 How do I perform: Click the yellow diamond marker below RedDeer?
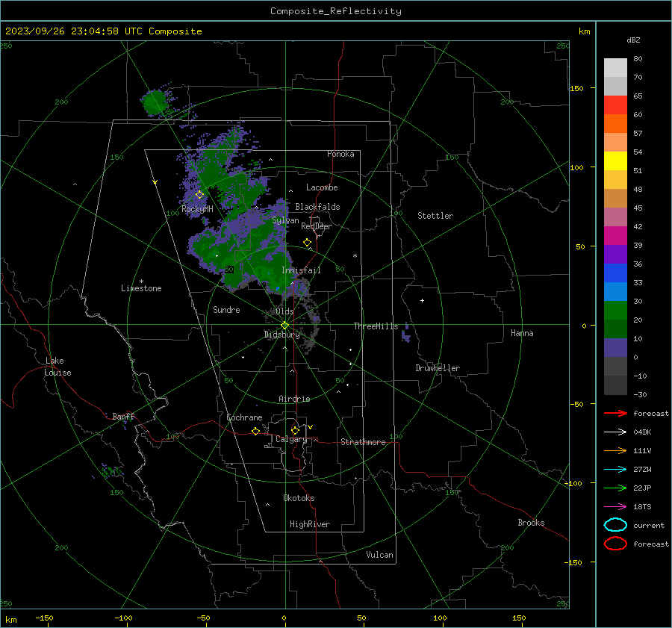pos(307,242)
